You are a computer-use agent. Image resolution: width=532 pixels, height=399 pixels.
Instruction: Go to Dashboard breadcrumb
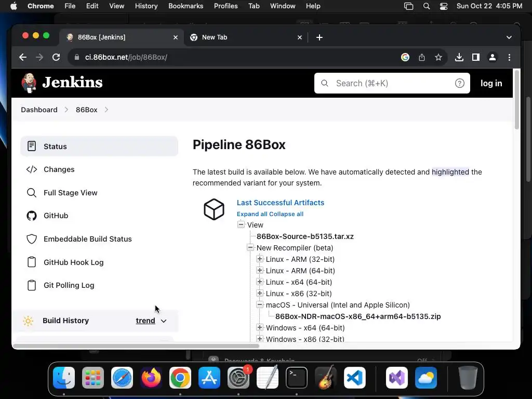tap(39, 110)
